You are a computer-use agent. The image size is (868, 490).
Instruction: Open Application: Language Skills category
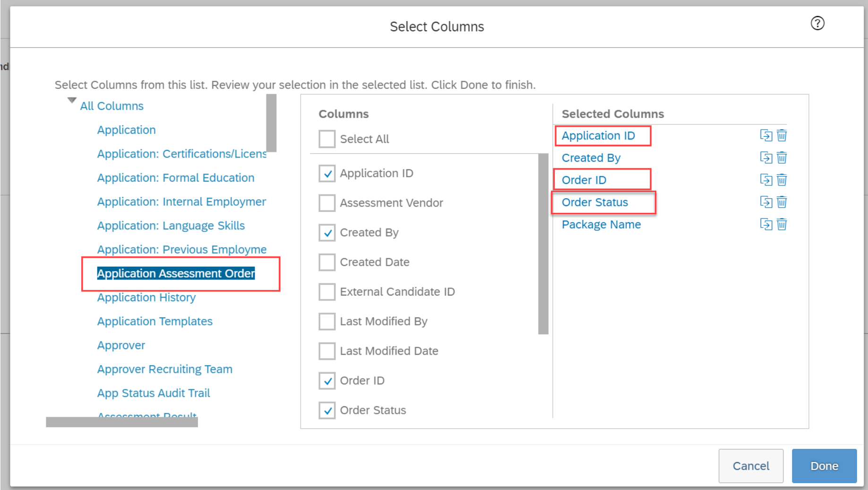click(x=171, y=226)
